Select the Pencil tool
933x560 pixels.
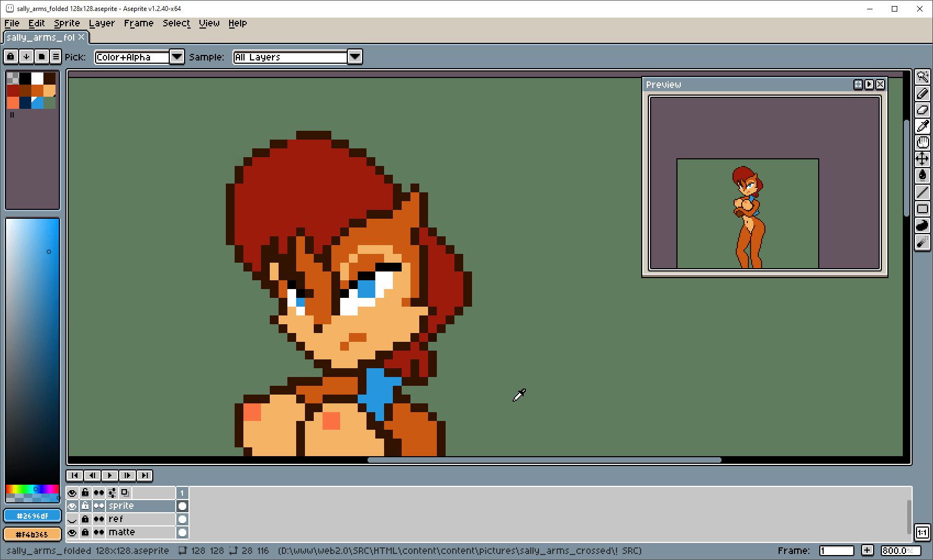point(922,93)
